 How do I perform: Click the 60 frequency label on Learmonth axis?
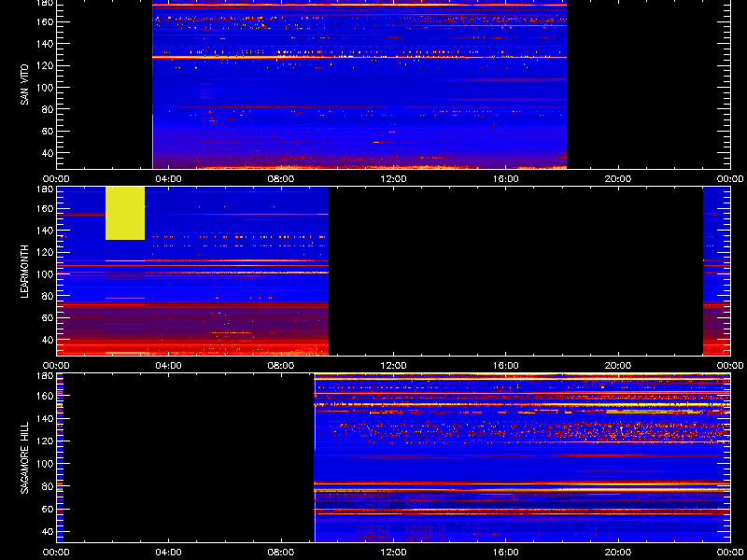coord(48,317)
